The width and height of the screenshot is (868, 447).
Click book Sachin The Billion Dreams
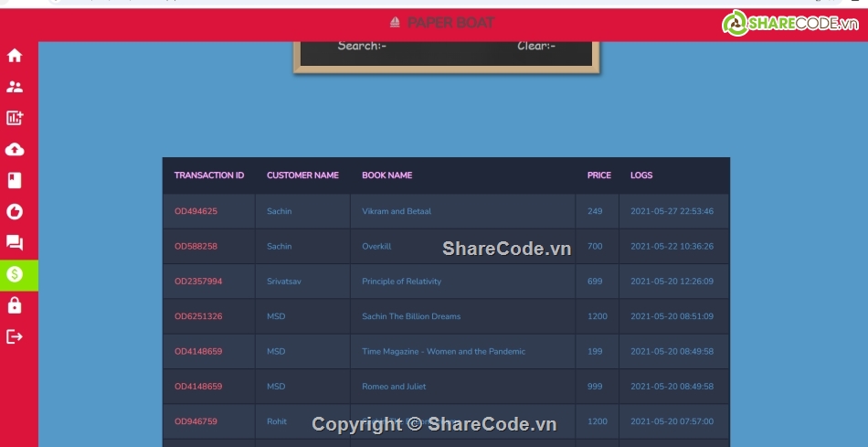411,316
